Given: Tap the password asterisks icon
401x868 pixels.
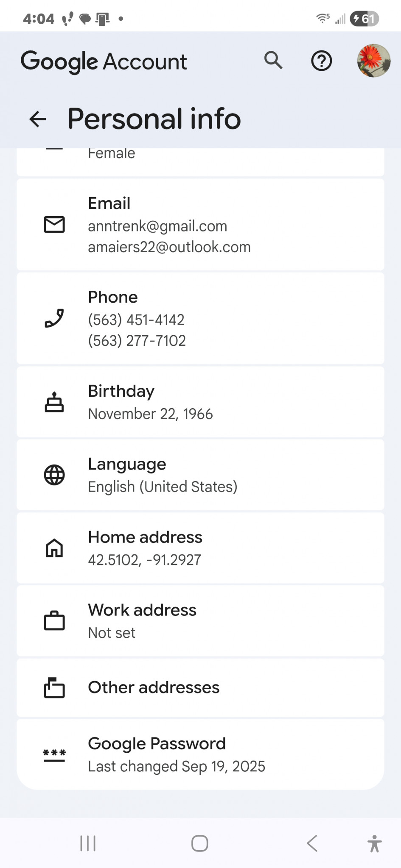Looking at the screenshot, I should click(54, 755).
